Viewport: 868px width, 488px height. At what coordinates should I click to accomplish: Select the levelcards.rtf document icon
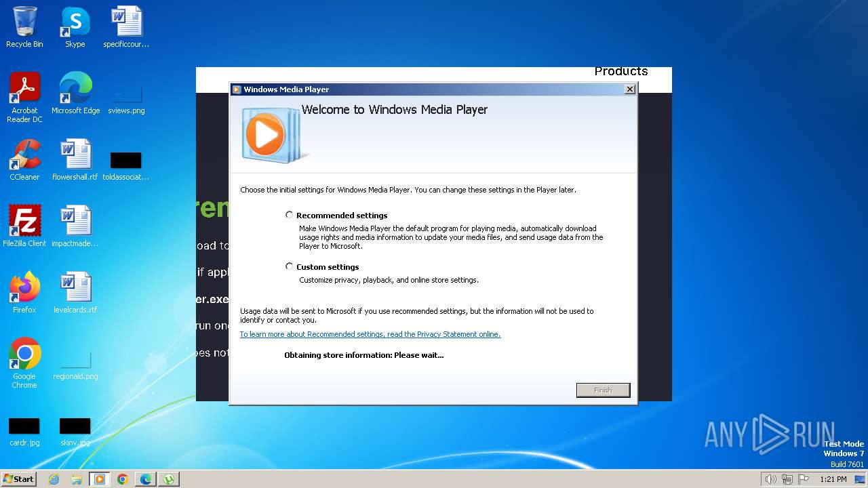pyautogui.click(x=75, y=292)
